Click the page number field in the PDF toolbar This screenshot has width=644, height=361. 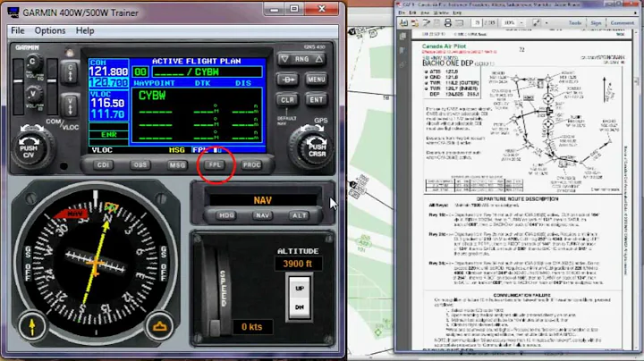pos(477,23)
